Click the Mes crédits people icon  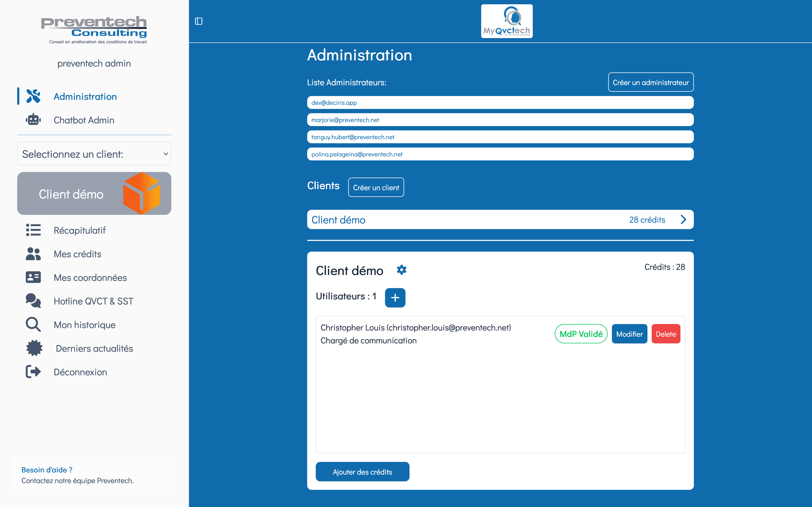coord(33,254)
